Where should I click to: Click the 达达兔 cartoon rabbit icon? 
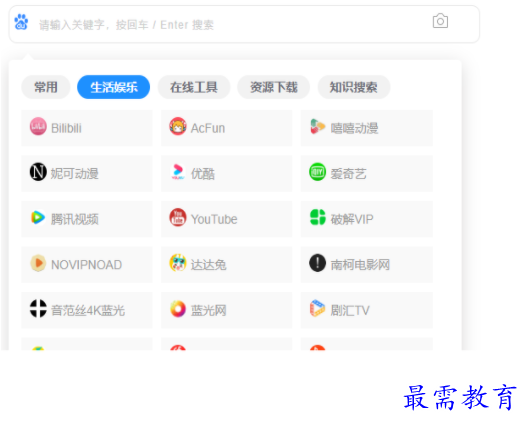(178, 263)
